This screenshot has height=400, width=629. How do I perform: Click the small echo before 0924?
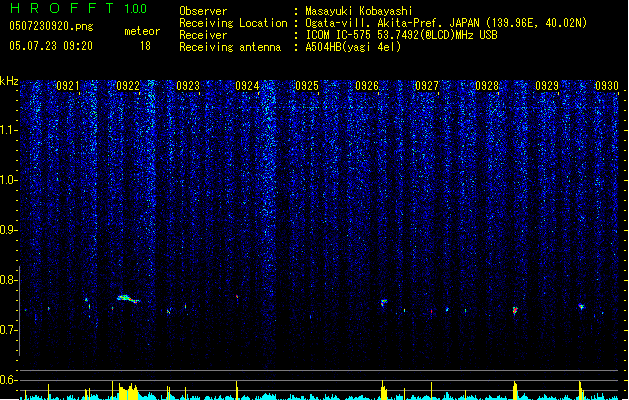tap(237, 297)
